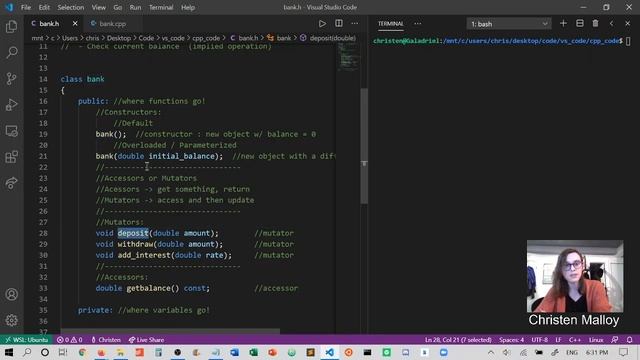Screen dimensions: 640x360
Task: Go to line via Ln 28, Col 21
Action: pos(458,340)
